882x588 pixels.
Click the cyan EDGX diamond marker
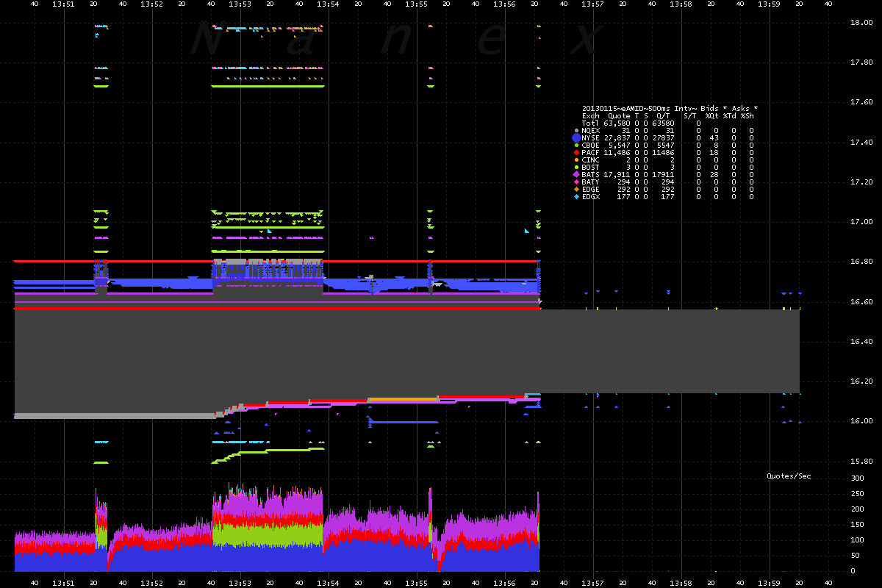pos(576,196)
